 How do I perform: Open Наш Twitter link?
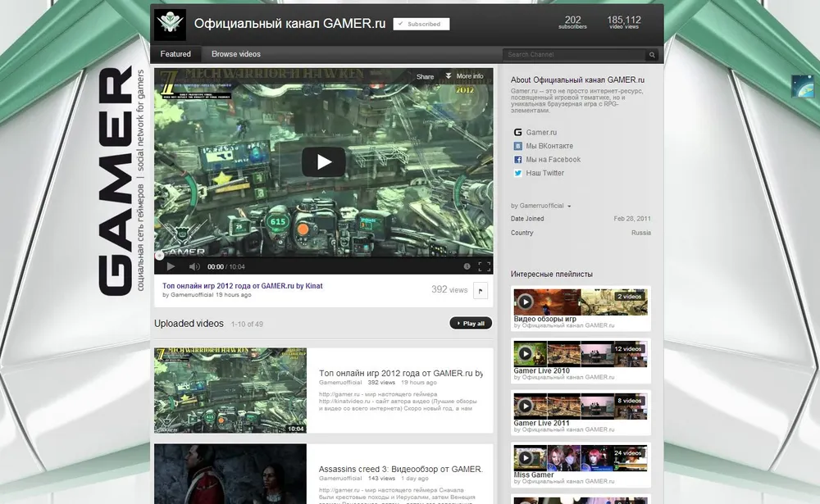(544, 173)
